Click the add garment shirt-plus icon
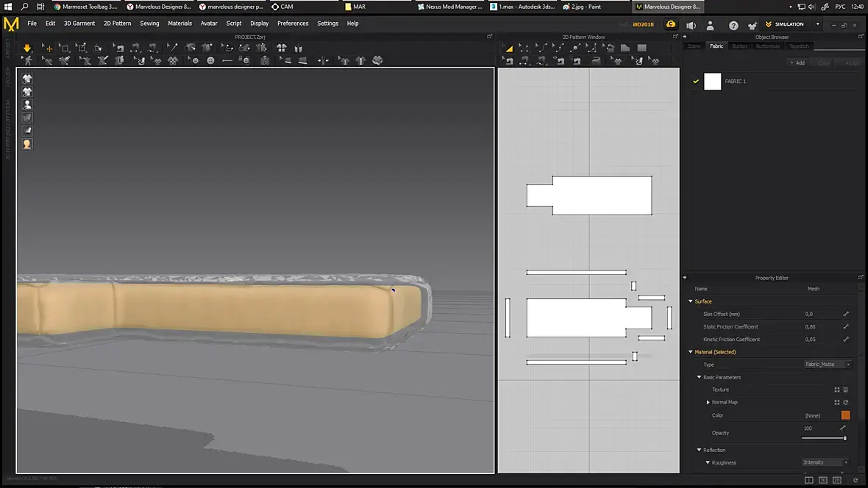 tap(752, 25)
